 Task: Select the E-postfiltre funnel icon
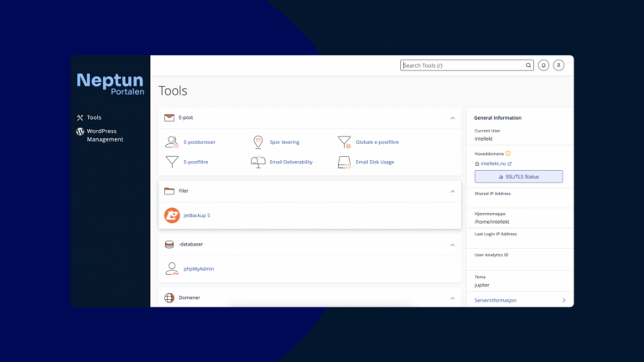172,162
